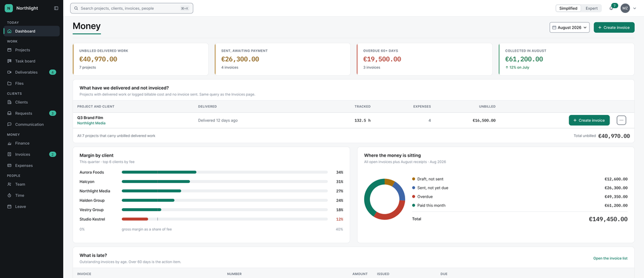This screenshot has height=278, width=644.
Task: Click the Invoices document icon
Action: [9, 154]
